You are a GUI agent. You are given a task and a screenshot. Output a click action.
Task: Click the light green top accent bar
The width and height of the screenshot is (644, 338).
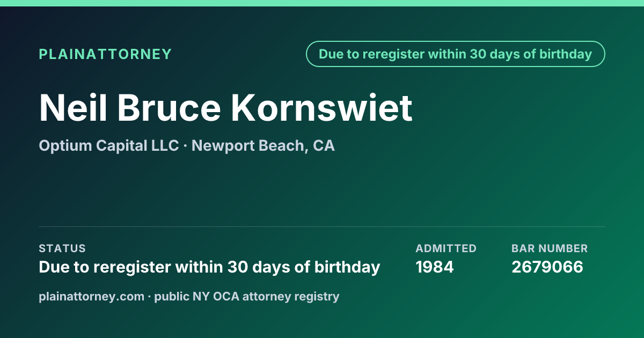322,3
